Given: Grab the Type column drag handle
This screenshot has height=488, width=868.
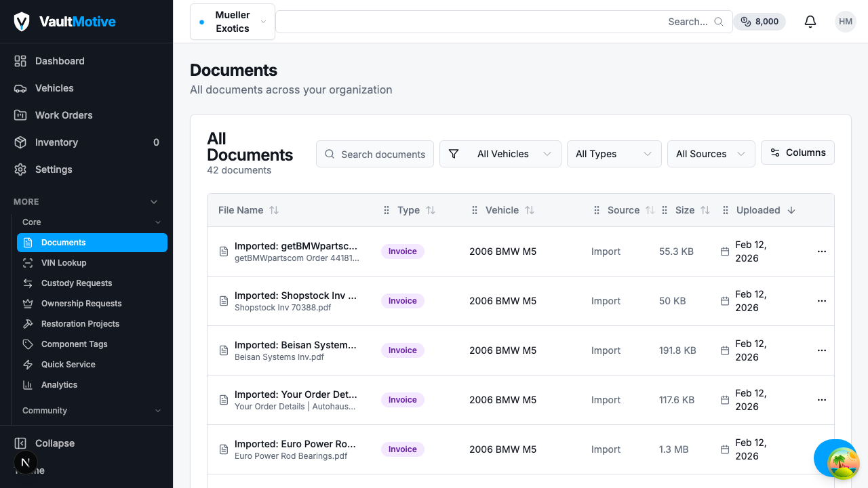Looking at the screenshot, I should pyautogui.click(x=387, y=210).
